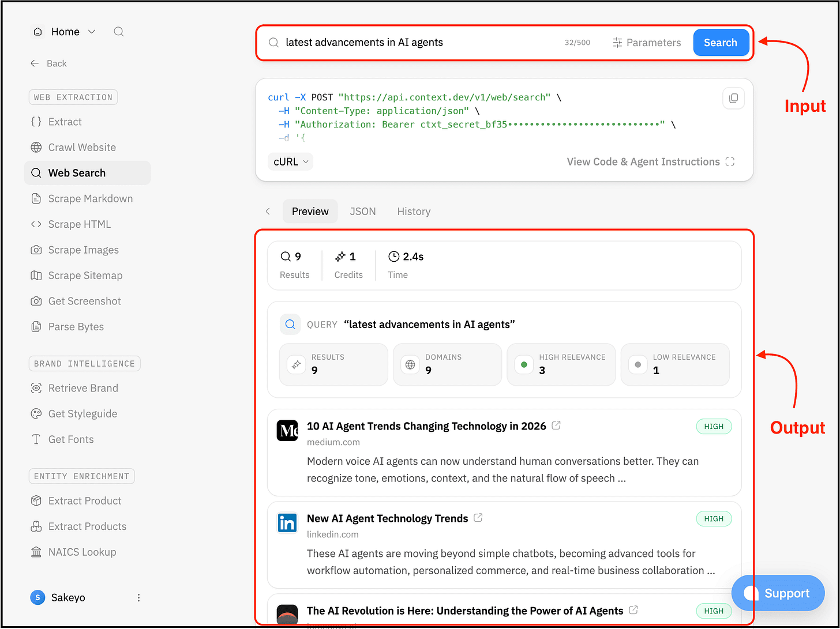Open NAICS Lookup tool
Image resolution: width=840 pixels, height=629 pixels.
[x=87, y=552]
